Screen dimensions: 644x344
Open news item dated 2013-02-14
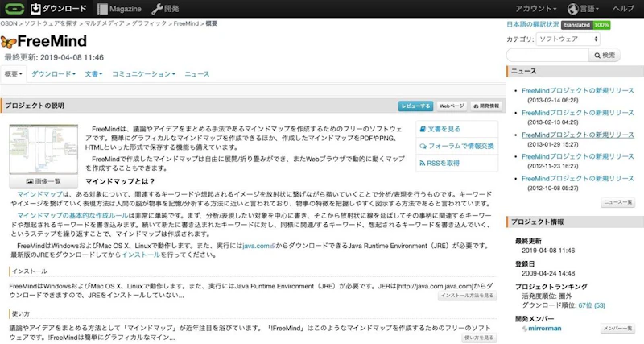577,90
